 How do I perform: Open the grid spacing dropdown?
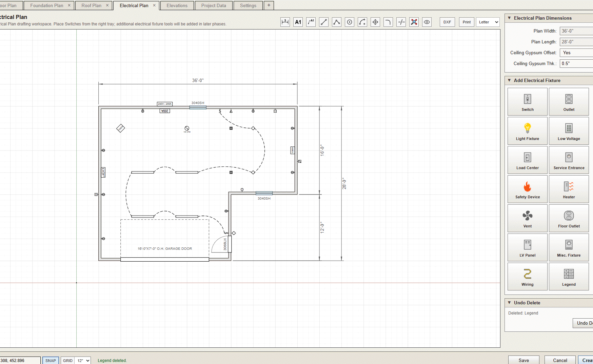tap(83, 360)
